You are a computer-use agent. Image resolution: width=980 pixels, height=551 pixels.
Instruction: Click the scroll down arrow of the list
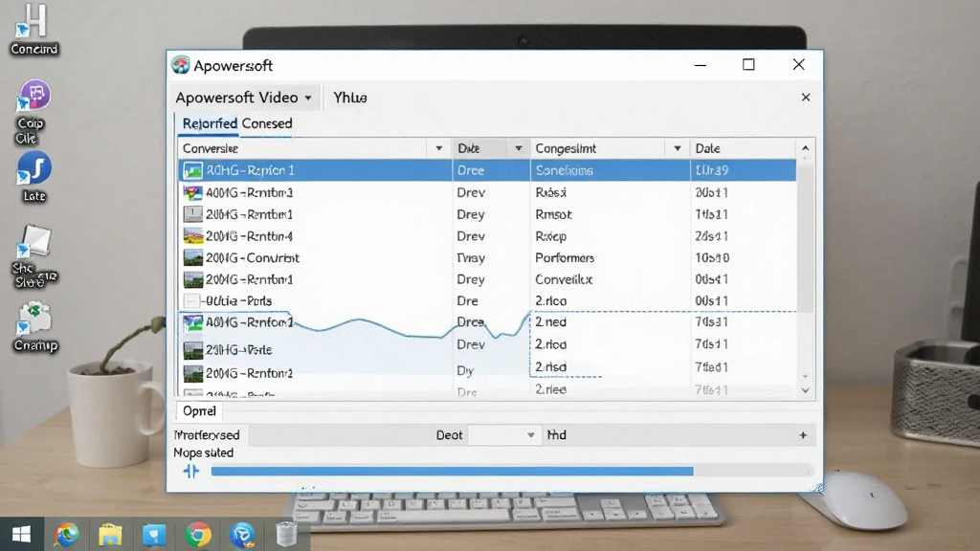[x=805, y=390]
